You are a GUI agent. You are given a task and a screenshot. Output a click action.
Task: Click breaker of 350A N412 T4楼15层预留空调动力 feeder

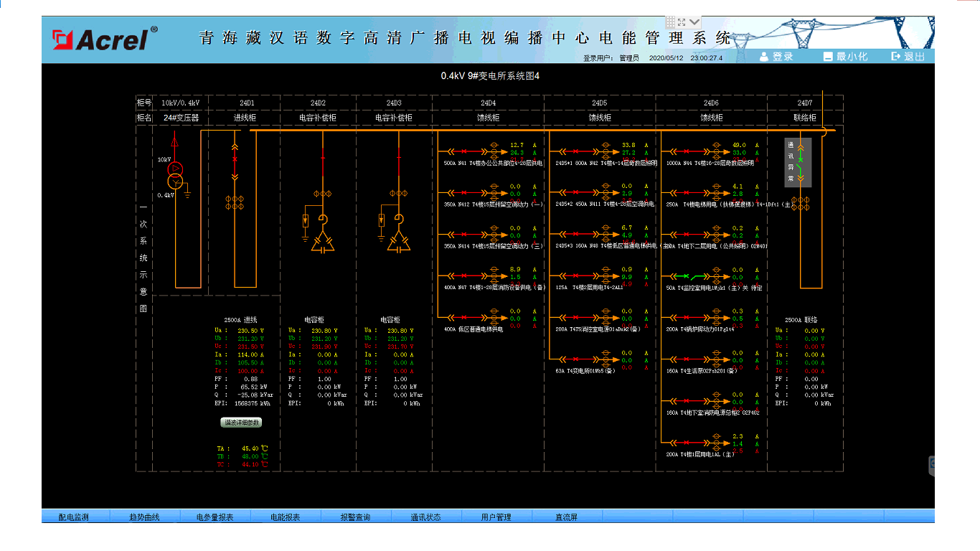coord(464,193)
